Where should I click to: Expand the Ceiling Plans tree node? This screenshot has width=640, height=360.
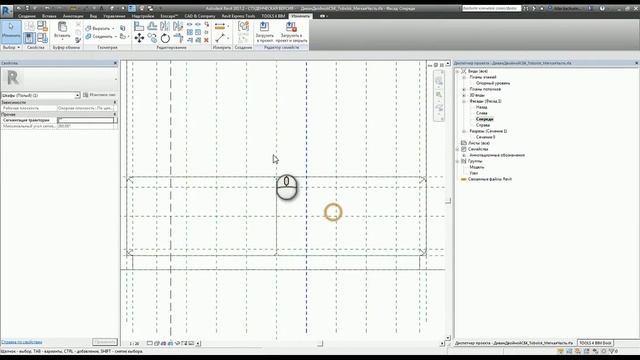pos(464,89)
